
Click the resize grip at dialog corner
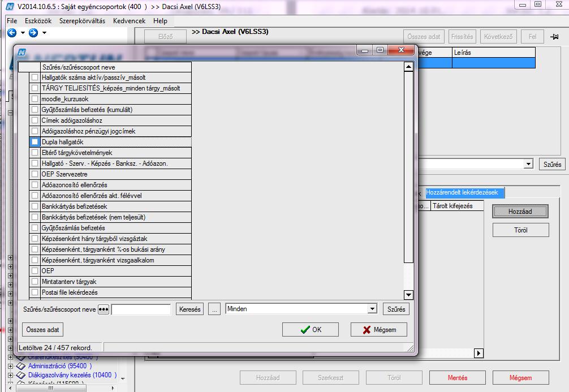(410, 348)
